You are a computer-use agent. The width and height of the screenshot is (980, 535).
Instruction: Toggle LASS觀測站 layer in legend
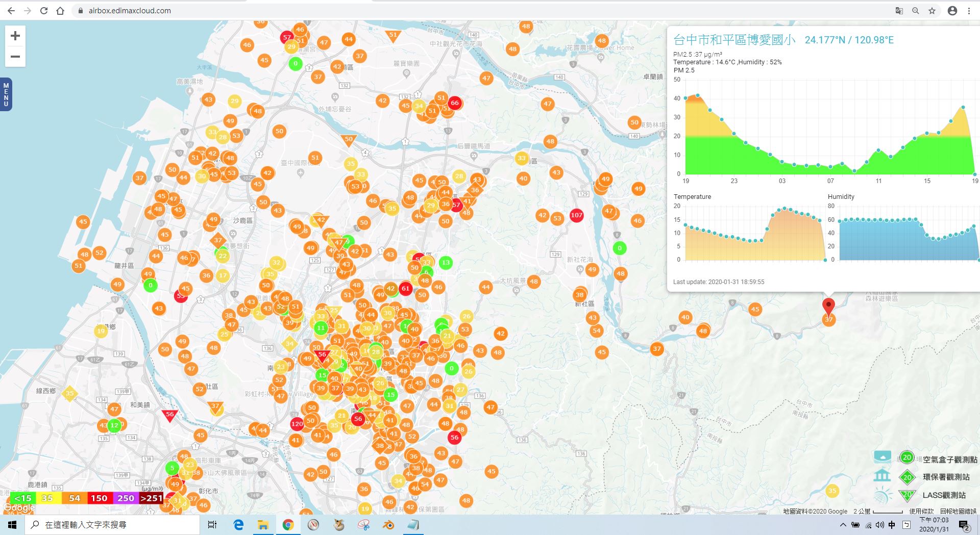(x=944, y=495)
